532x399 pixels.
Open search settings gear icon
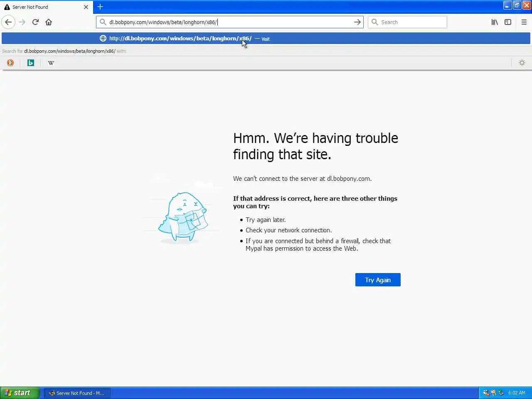click(x=522, y=63)
